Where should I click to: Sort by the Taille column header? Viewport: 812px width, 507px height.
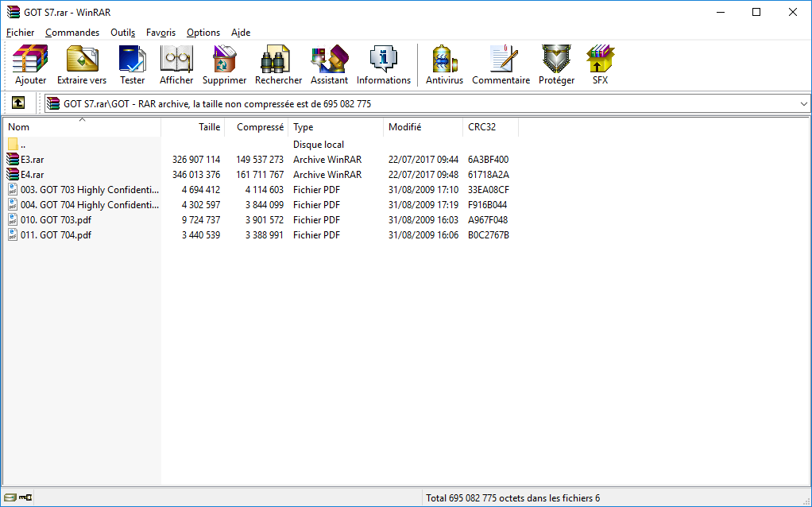pos(192,127)
